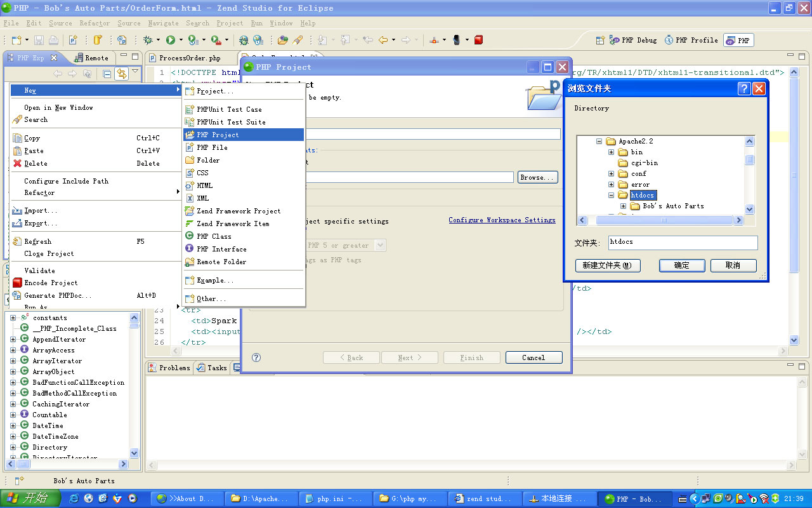812x508 pixels.
Task: Click the Internet Explorer quick launch icon
Action: click(74, 498)
